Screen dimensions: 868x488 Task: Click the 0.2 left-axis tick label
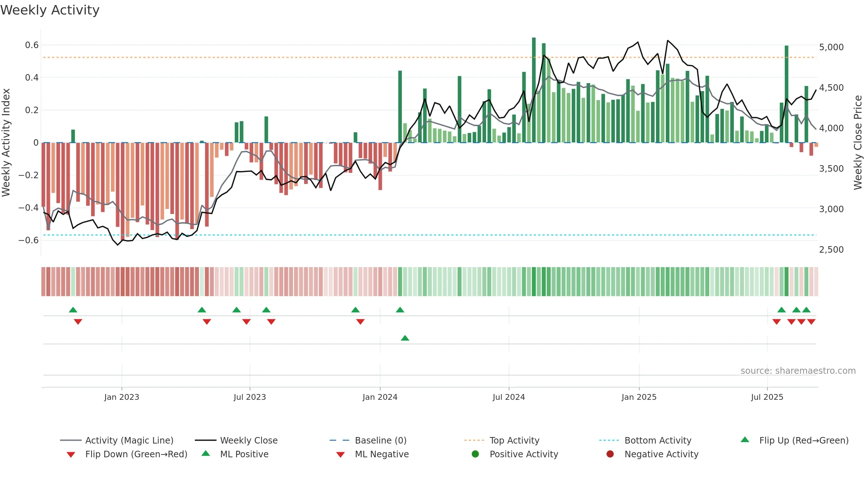32,110
